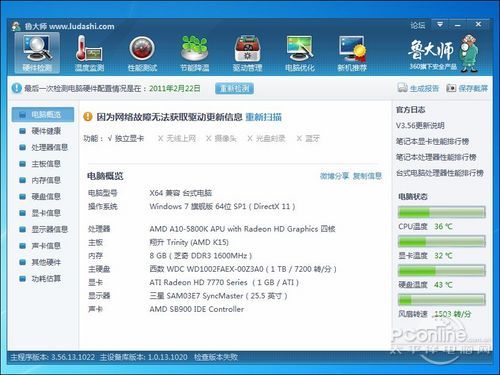Open the 温度监测 thermometer icon
The image size is (500, 375).
click(x=89, y=49)
